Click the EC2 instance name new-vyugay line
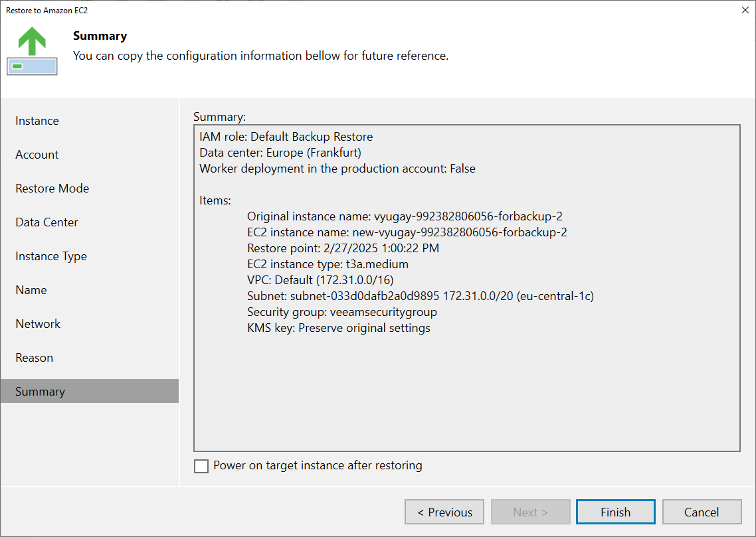The height and width of the screenshot is (537, 756). tap(407, 232)
